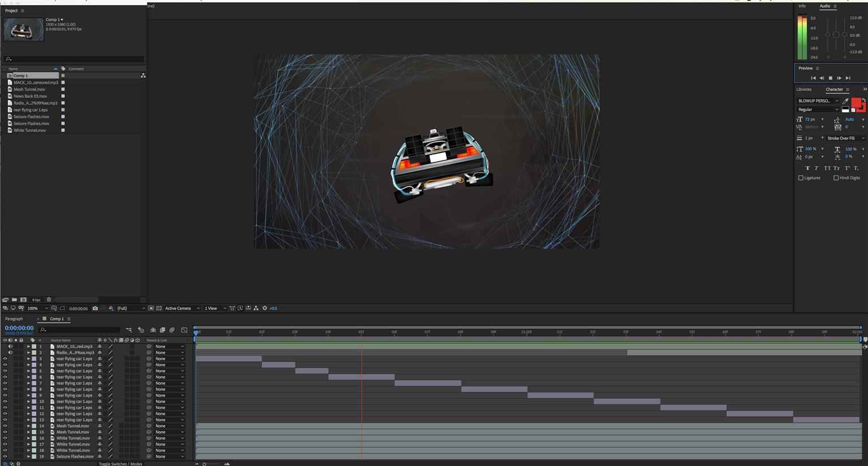Screen dimensions: 868x466
Task: Open the Regular font style dropdown
Action: pos(818,109)
